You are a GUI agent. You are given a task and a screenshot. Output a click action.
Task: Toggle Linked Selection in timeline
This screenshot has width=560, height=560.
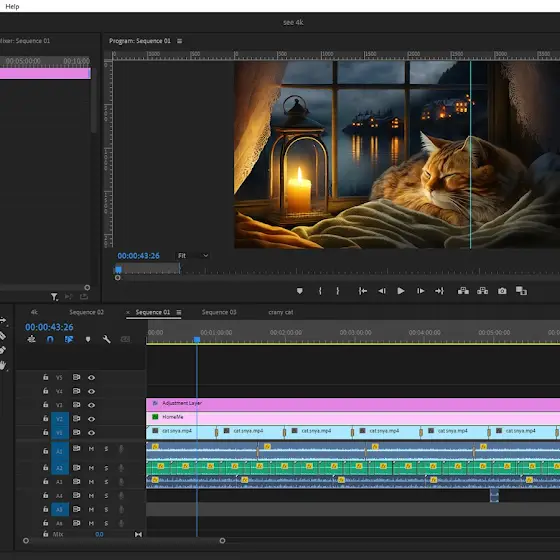coord(69,339)
